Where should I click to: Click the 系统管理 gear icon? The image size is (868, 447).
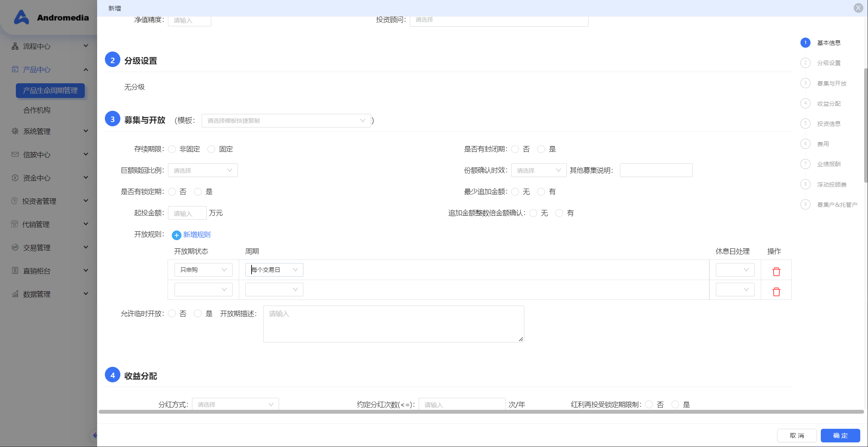click(15, 131)
